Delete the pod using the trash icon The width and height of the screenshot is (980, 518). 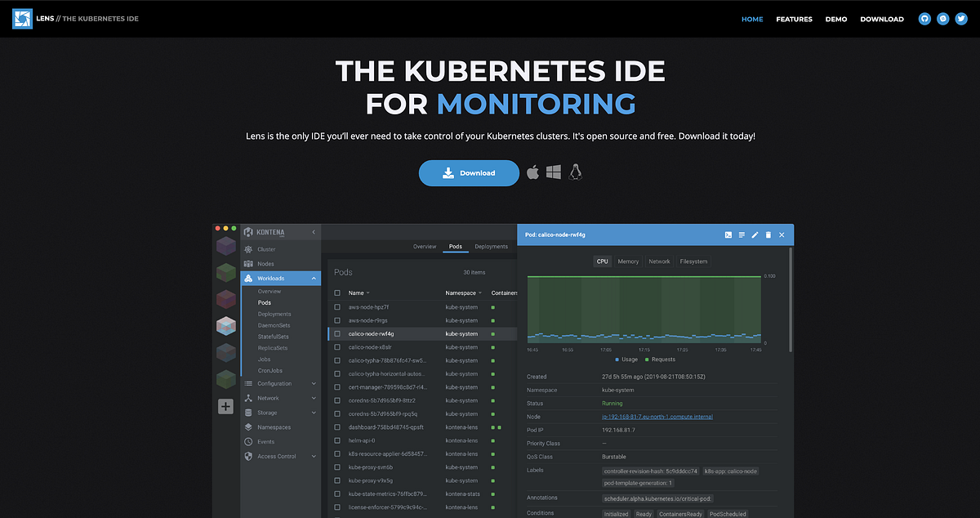(768, 234)
